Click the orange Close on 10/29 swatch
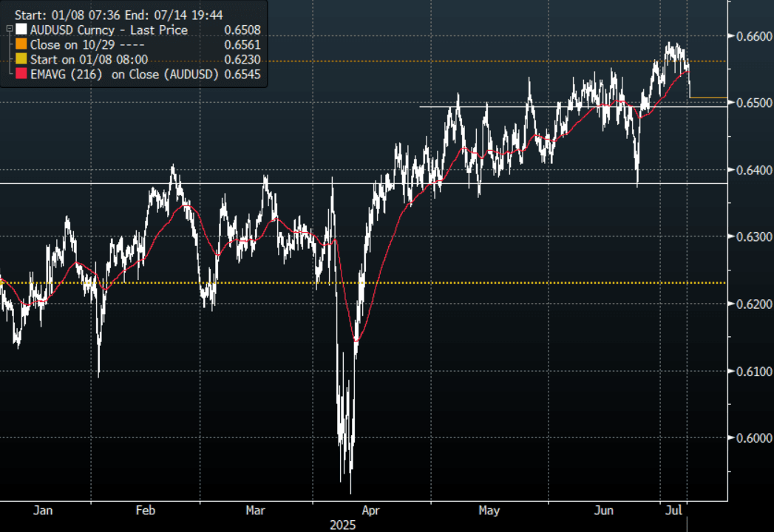This screenshot has height=532, width=774. point(21,44)
